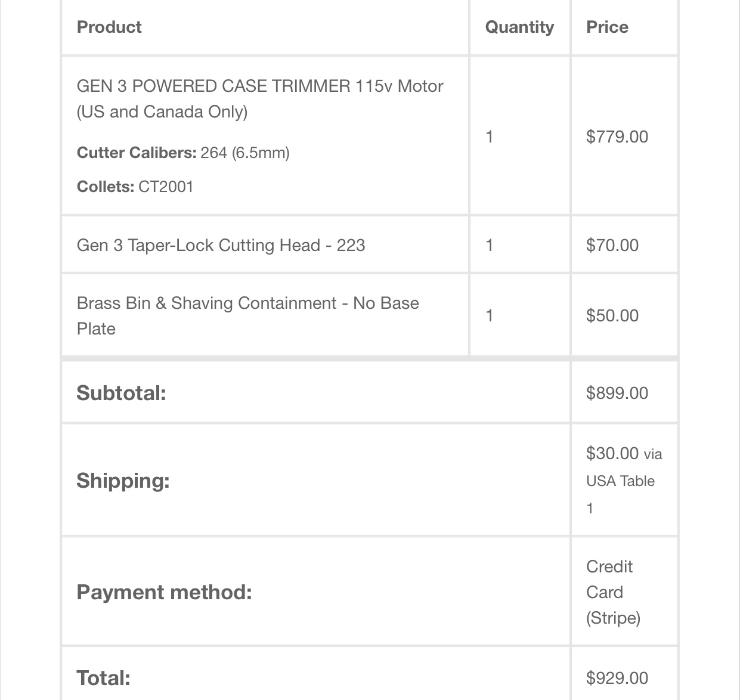The height and width of the screenshot is (700, 740).
Task: Select GEN 3 POWERED CASE TRIMMER product name
Action: tap(260, 99)
